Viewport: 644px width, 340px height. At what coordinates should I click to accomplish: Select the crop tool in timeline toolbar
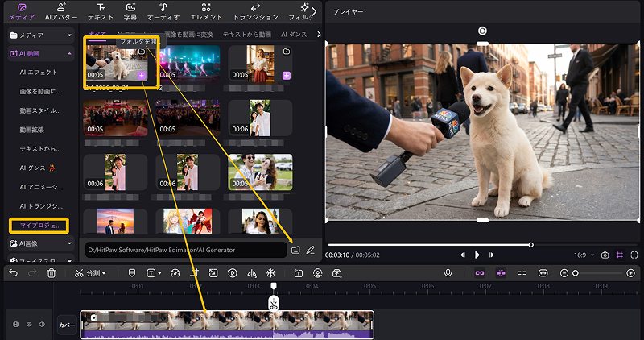point(194,273)
